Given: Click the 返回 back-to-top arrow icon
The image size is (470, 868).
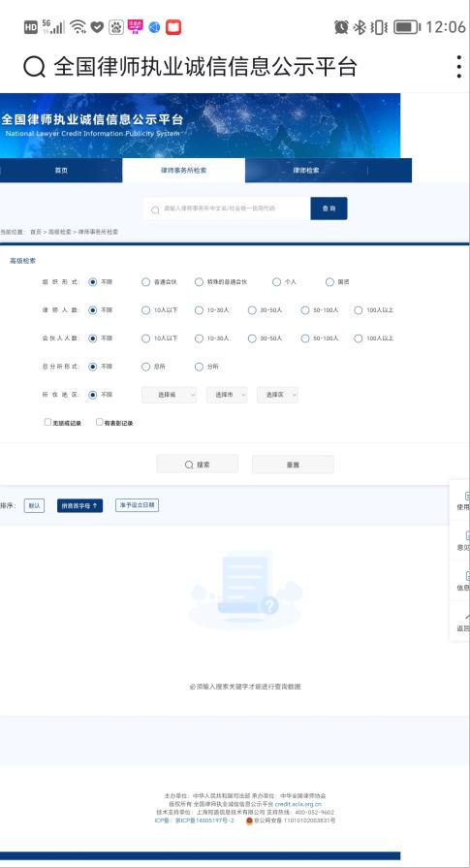Looking at the screenshot, I should point(467,616).
